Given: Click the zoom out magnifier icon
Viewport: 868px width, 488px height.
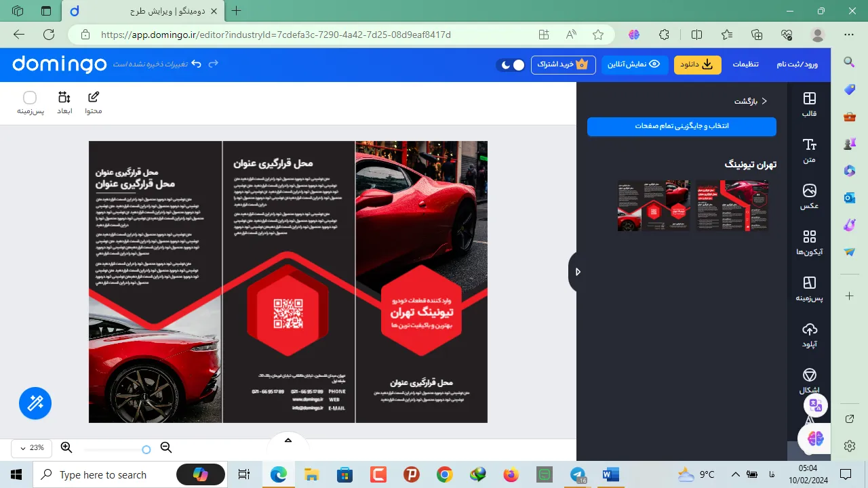Looking at the screenshot, I should click(x=165, y=447).
